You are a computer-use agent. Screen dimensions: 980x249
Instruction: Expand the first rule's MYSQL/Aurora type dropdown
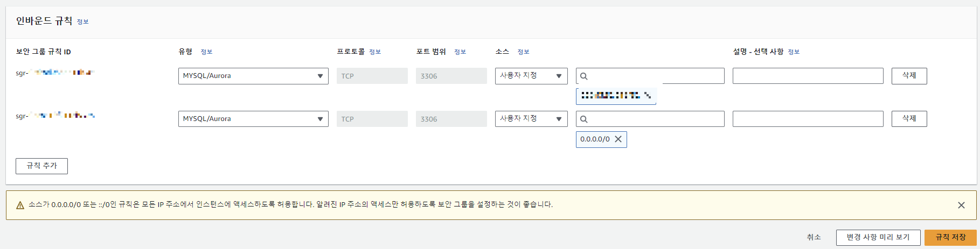click(x=253, y=76)
